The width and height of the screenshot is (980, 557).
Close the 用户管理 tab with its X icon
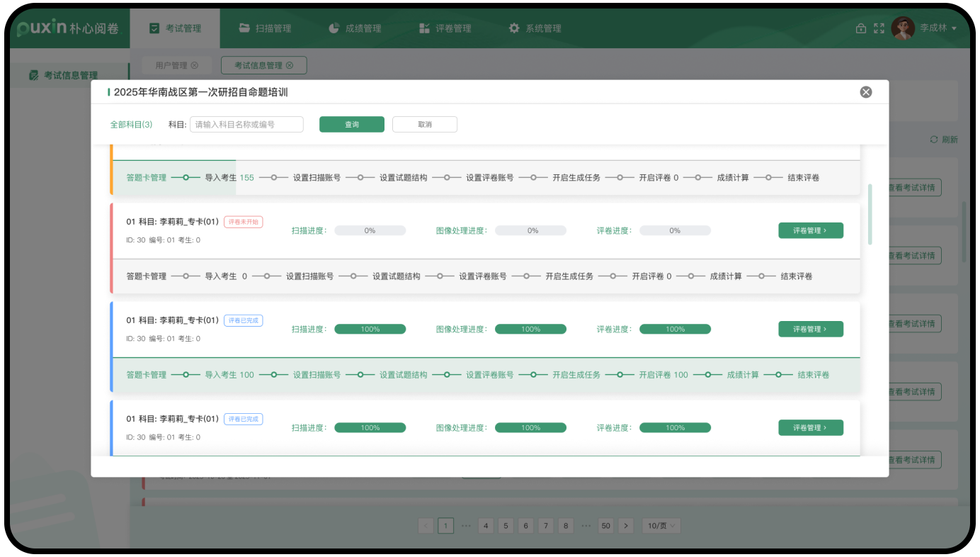(x=195, y=65)
